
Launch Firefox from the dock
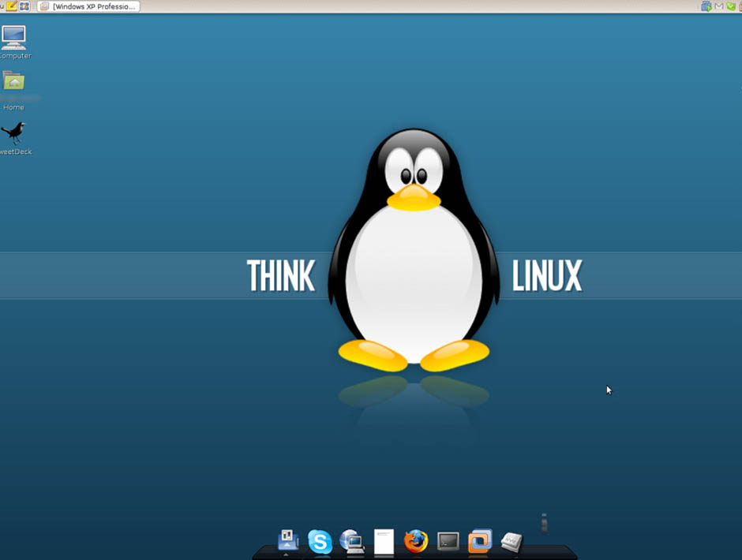416,541
